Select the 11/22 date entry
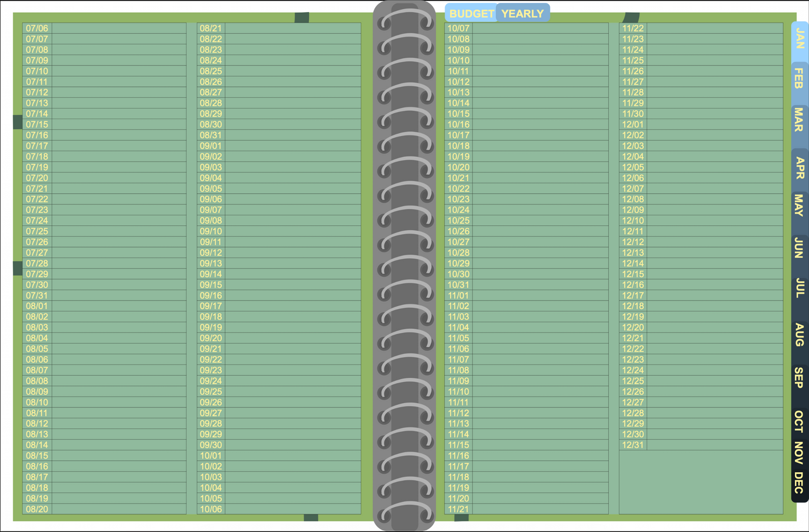 633,28
